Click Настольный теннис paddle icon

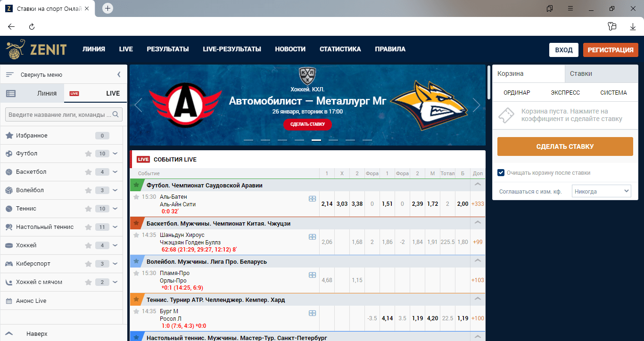tap(9, 227)
